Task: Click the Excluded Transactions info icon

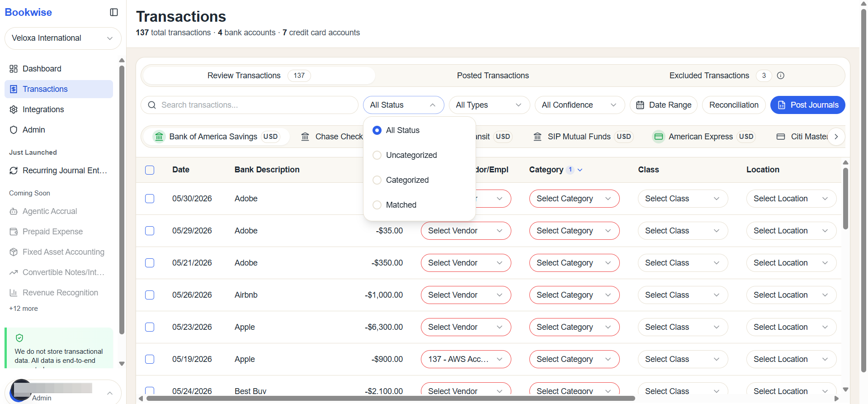Action: click(780, 76)
